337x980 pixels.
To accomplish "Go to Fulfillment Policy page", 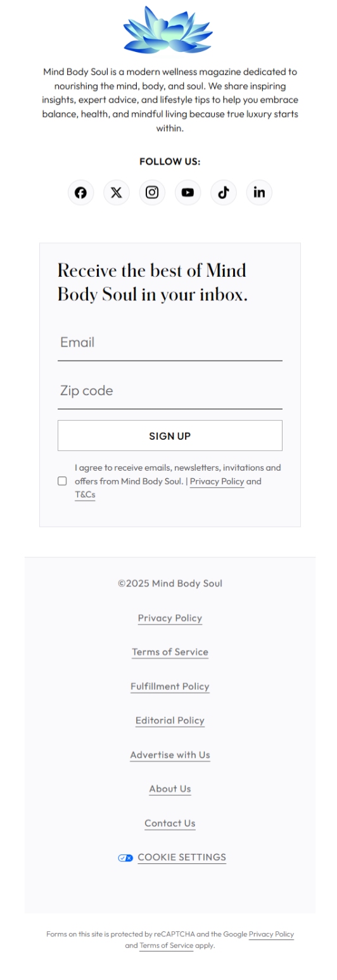I will 170,686.
